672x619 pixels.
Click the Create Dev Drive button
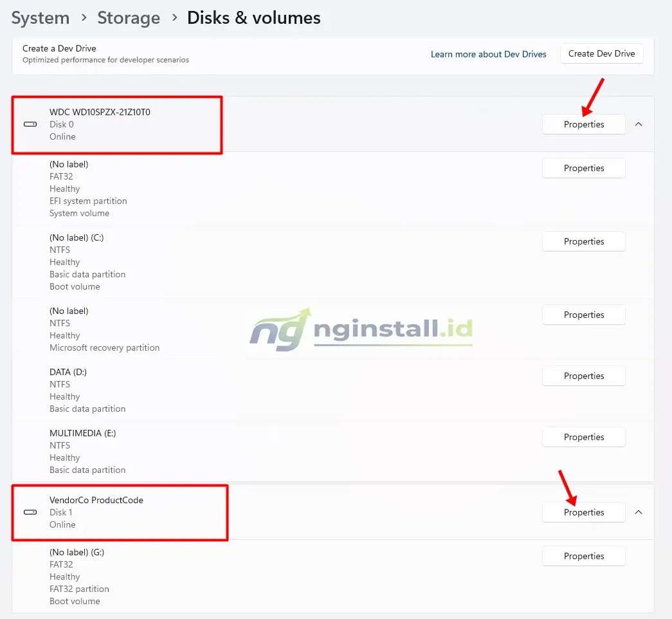pyautogui.click(x=602, y=53)
